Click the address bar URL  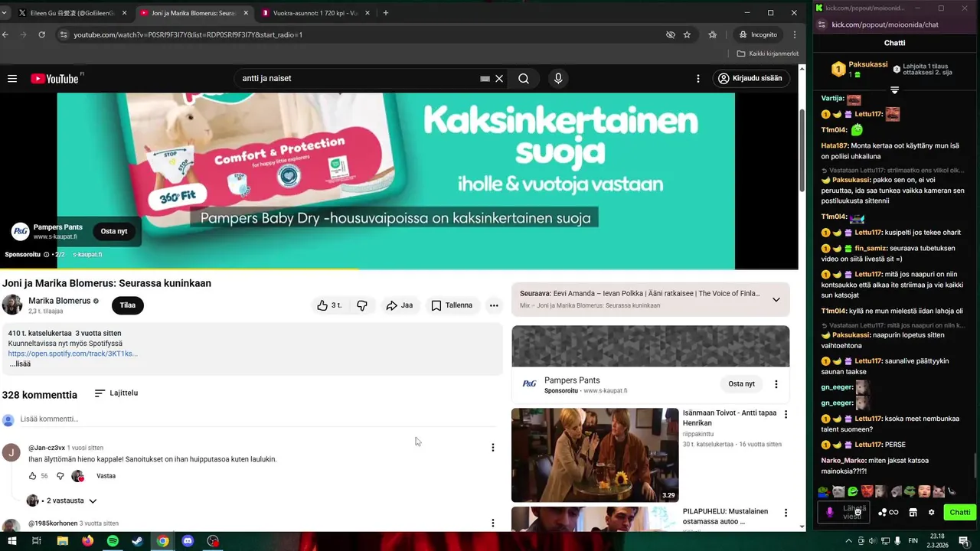(188, 34)
